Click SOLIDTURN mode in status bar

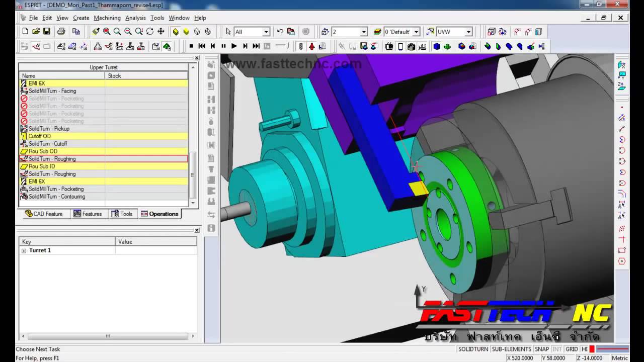(x=473, y=349)
